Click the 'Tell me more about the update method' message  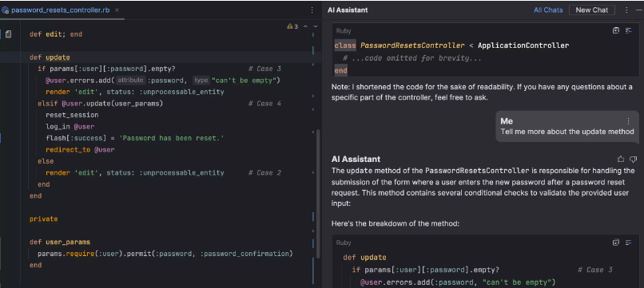[x=567, y=132]
